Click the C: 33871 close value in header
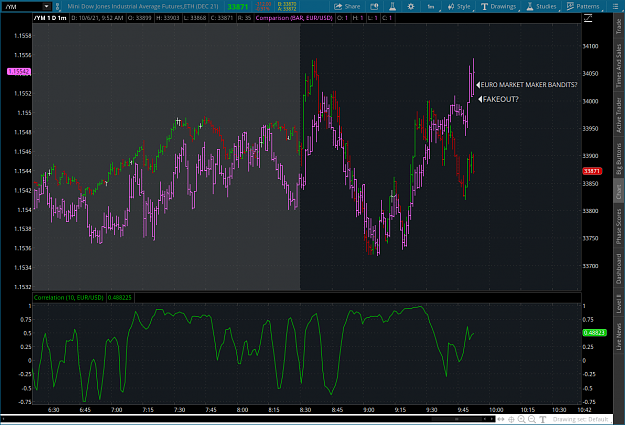The height and width of the screenshot is (425, 625). pos(222,18)
